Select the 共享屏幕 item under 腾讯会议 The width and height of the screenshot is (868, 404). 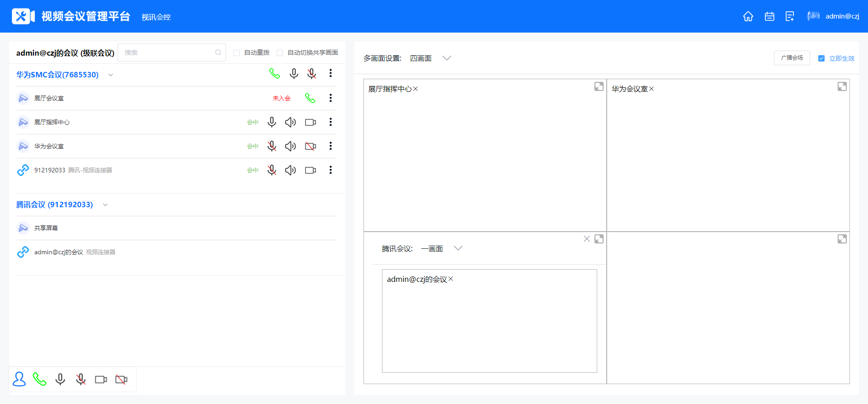176,228
